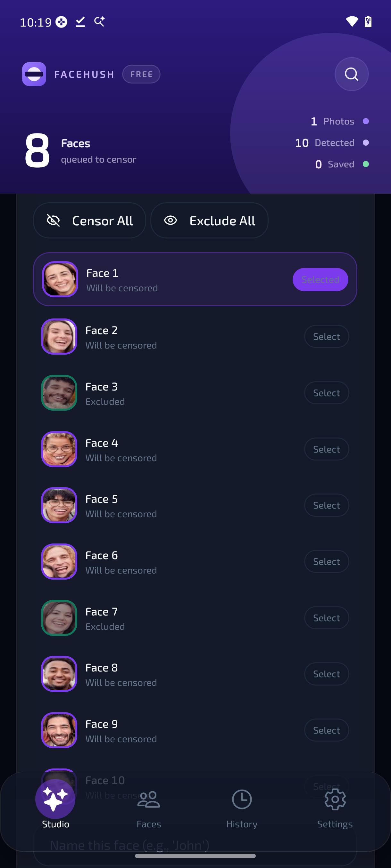Tap the FaceHush logo icon
The height and width of the screenshot is (868, 391).
click(x=34, y=74)
